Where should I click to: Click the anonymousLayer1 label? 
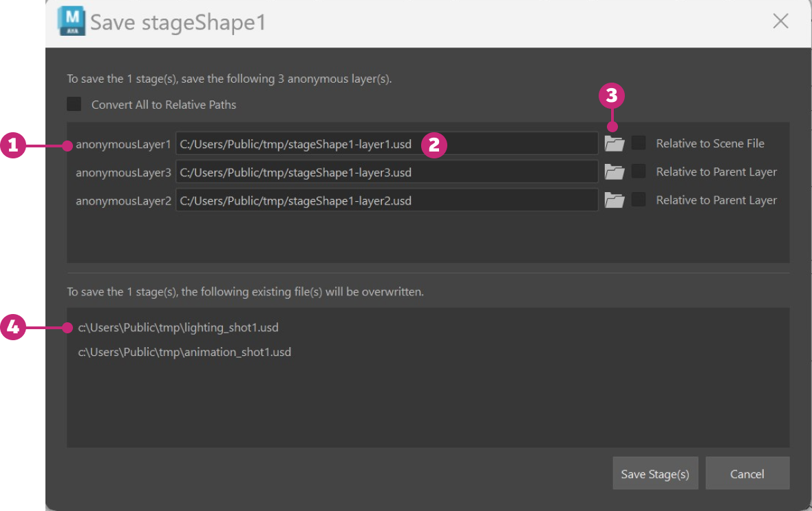point(123,145)
